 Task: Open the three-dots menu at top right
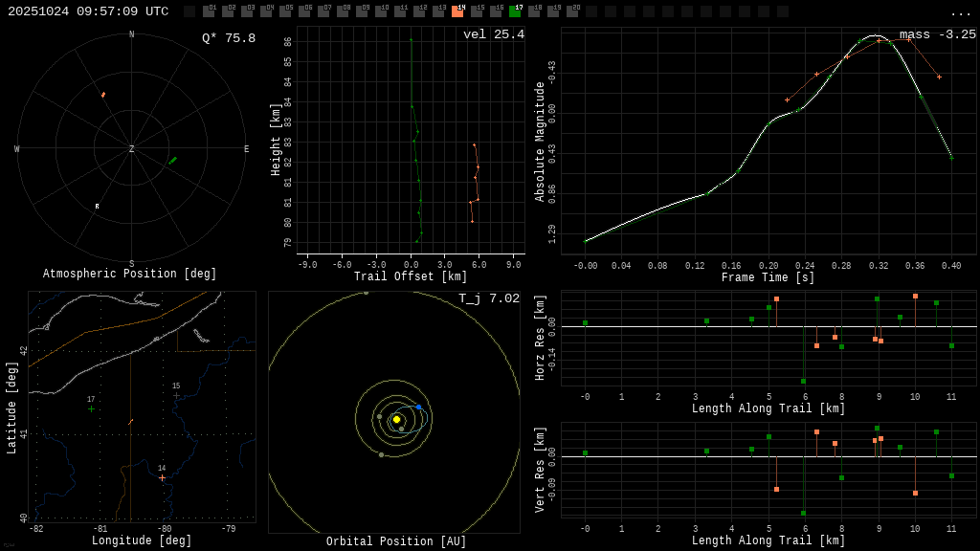[x=960, y=12]
